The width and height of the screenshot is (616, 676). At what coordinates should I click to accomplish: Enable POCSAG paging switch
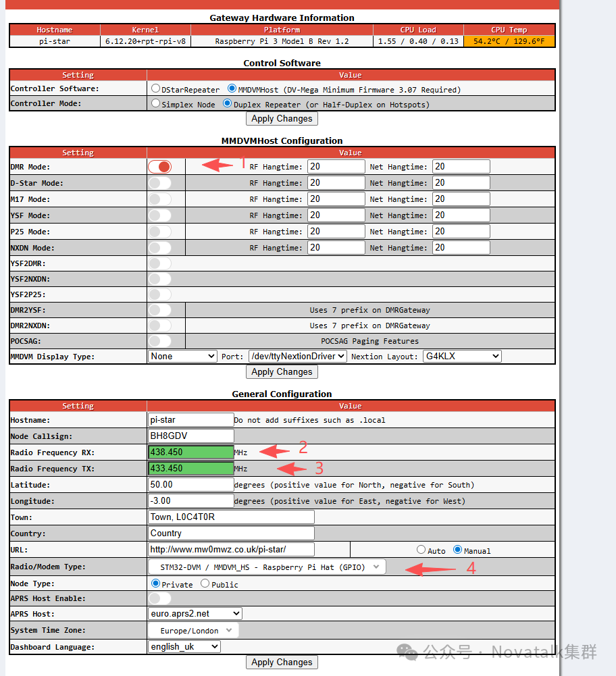click(x=160, y=341)
